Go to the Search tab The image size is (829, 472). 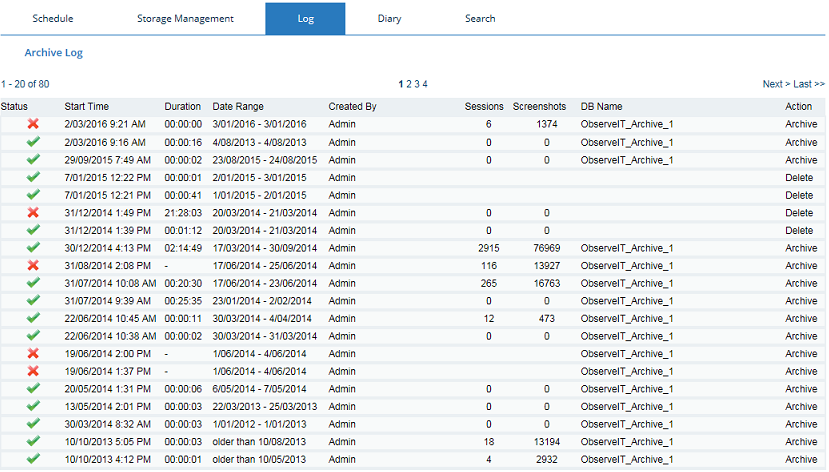(x=480, y=19)
